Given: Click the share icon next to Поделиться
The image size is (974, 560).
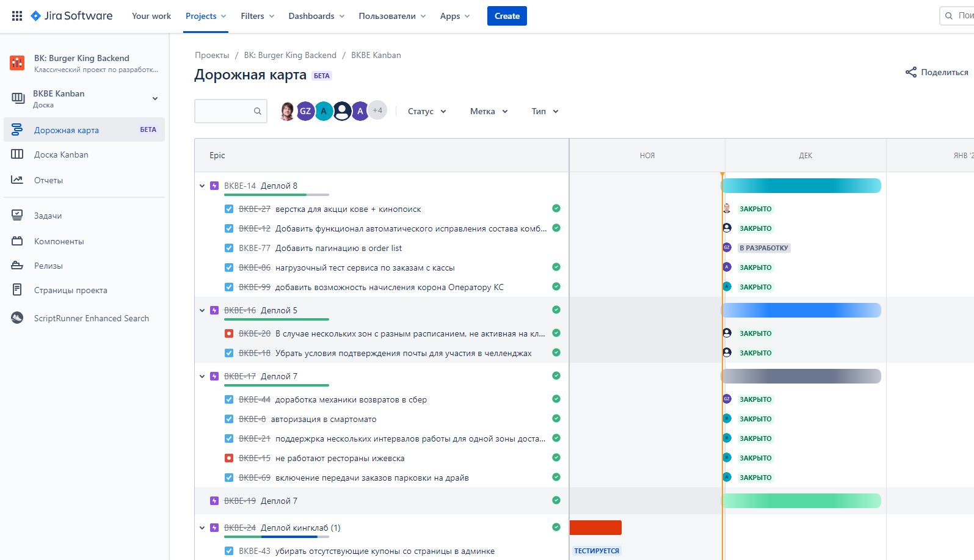Looking at the screenshot, I should click(x=910, y=72).
